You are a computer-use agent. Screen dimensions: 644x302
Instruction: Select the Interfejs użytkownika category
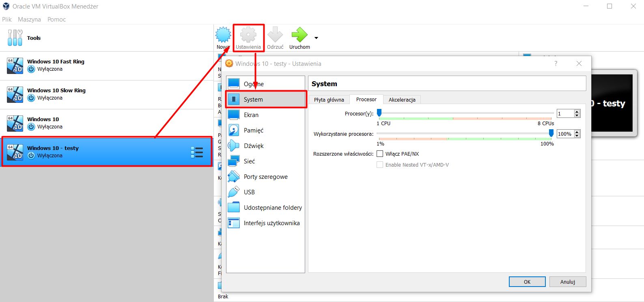click(265, 223)
